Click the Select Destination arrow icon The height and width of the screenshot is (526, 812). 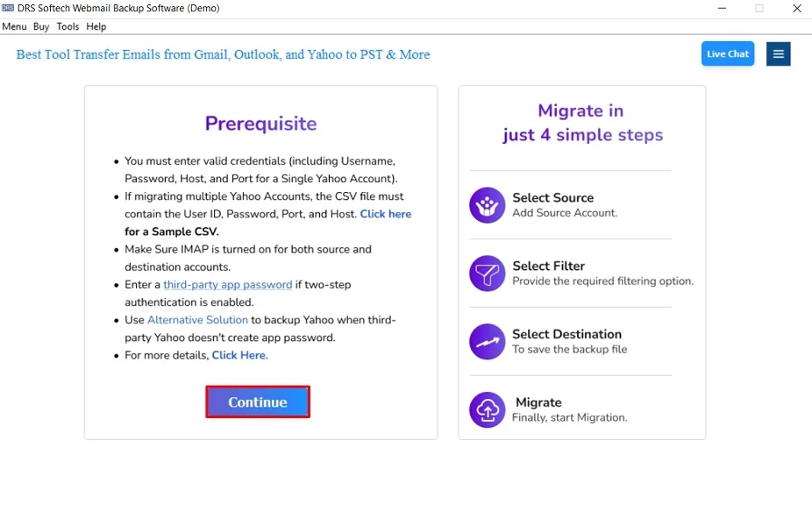click(487, 342)
